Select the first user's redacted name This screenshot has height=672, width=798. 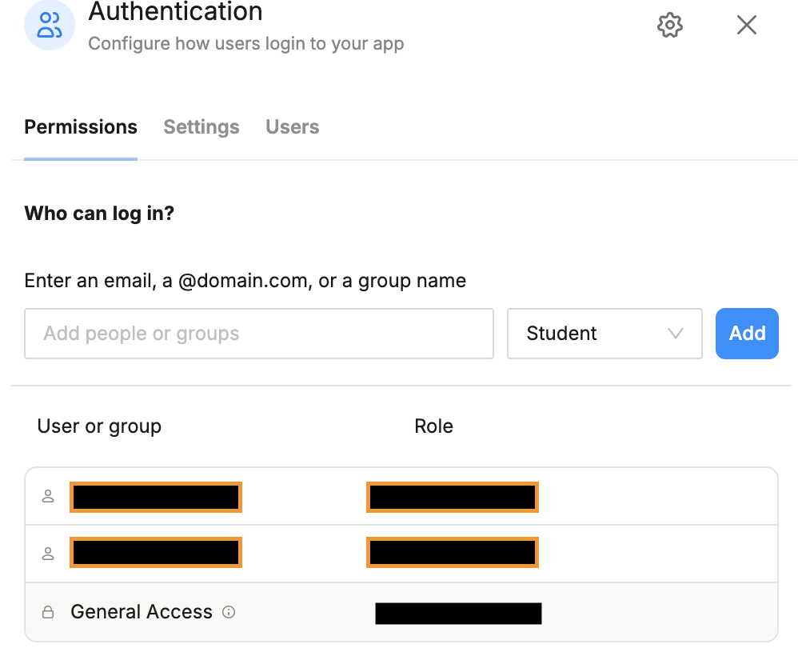(x=156, y=497)
